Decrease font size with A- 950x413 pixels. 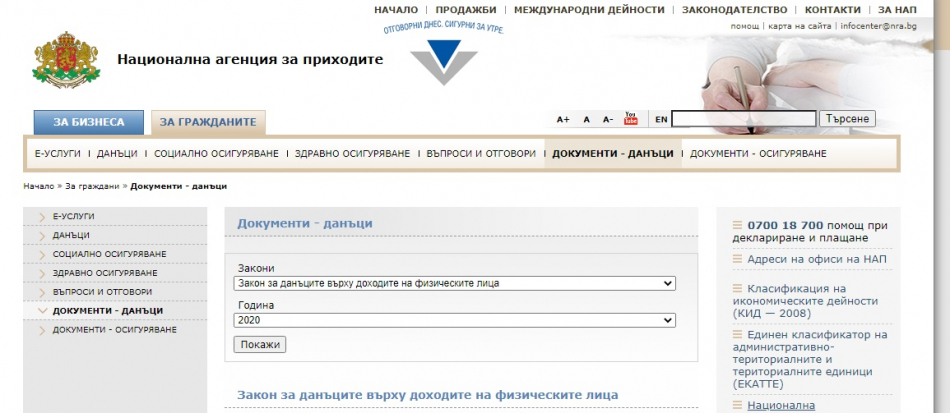pos(607,120)
